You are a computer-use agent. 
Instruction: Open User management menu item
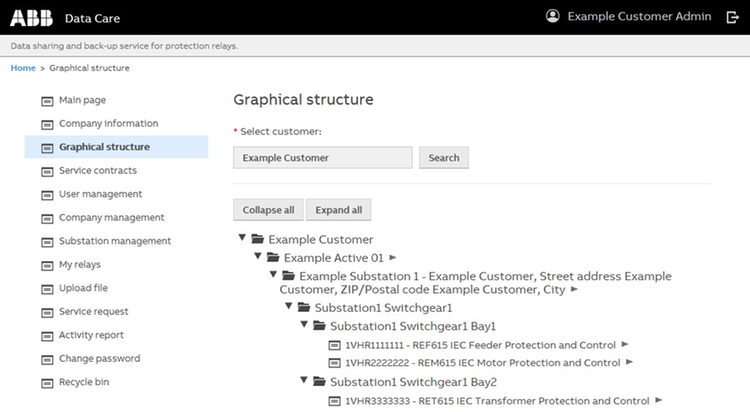pyautogui.click(x=100, y=194)
